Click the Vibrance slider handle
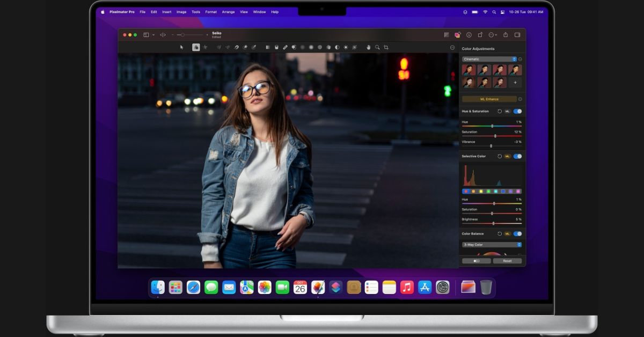 click(491, 145)
